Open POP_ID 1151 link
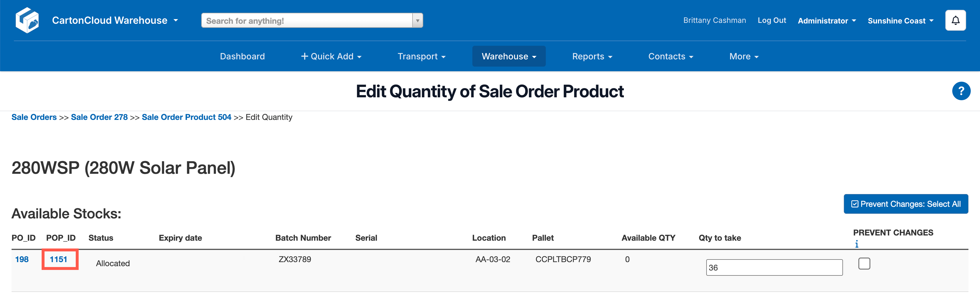The height and width of the screenshot is (296, 980). pyautogui.click(x=59, y=259)
